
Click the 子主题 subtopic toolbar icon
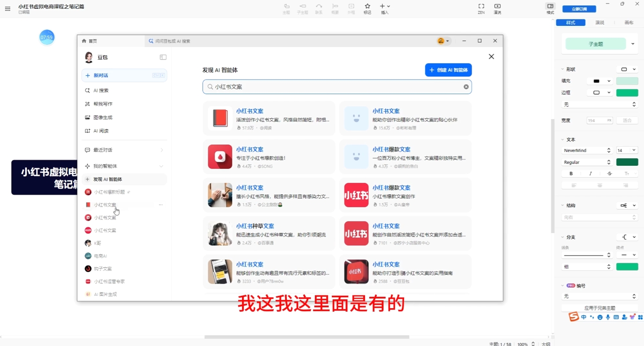click(302, 8)
